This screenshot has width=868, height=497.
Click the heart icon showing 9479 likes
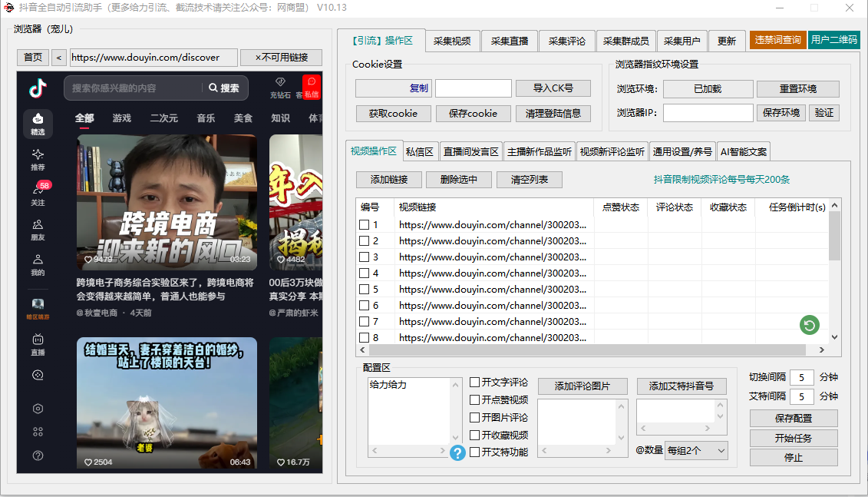(x=88, y=260)
